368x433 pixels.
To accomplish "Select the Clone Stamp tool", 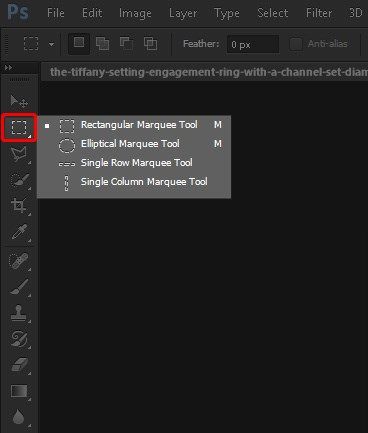I will [x=19, y=313].
